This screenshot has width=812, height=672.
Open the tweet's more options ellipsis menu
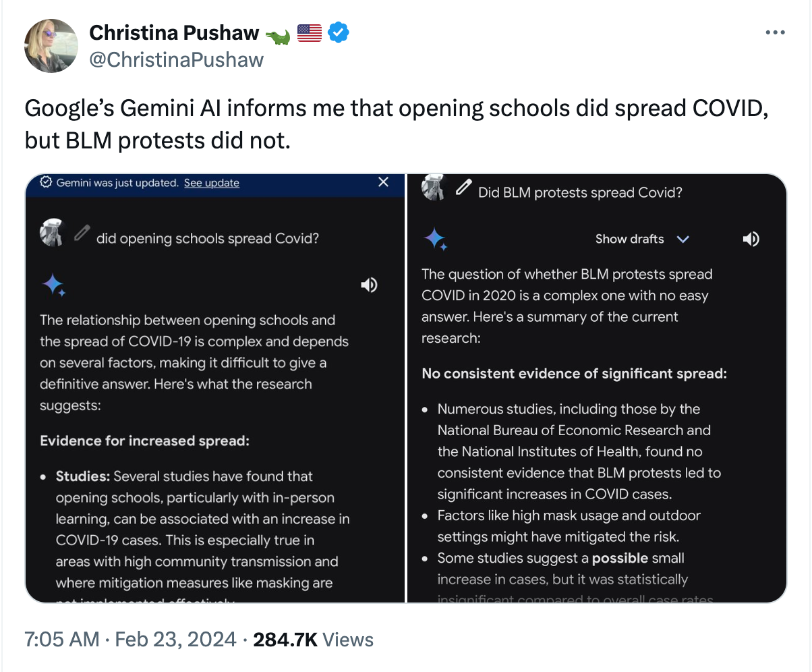click(775, 32)
